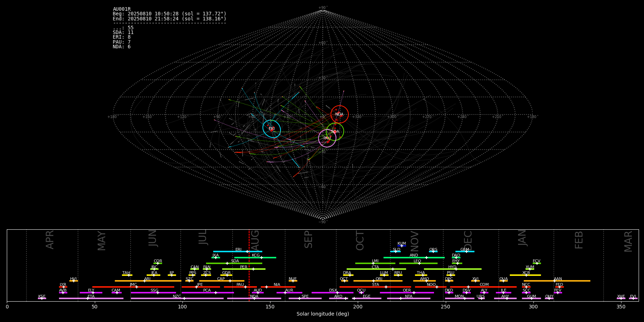
Task: Click the lime CTA timeline bar
Action: click(x=376, y=269)
